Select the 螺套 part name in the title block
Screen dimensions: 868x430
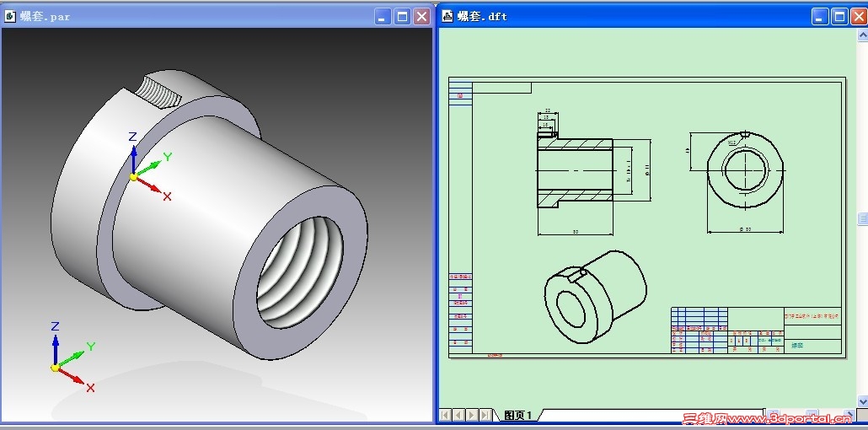(x=797, y=345)
